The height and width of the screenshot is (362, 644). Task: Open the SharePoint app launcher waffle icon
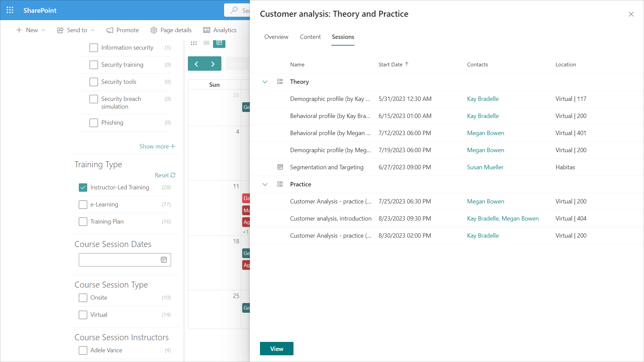tap(10, 10)
